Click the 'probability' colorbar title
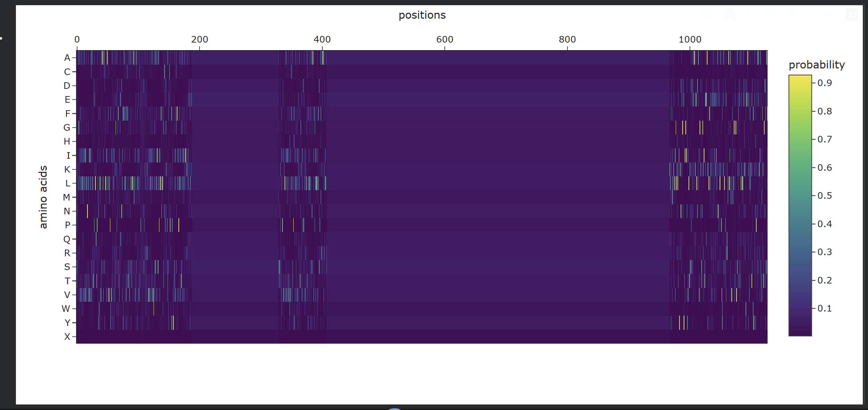The image size is (868, 410). click(816, 65)
